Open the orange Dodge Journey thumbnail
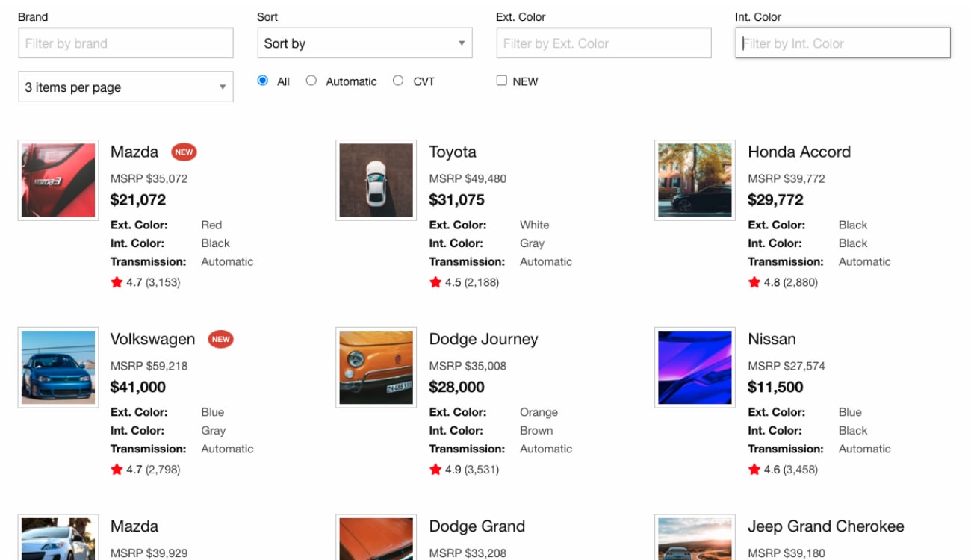 (x=376, y=367)
